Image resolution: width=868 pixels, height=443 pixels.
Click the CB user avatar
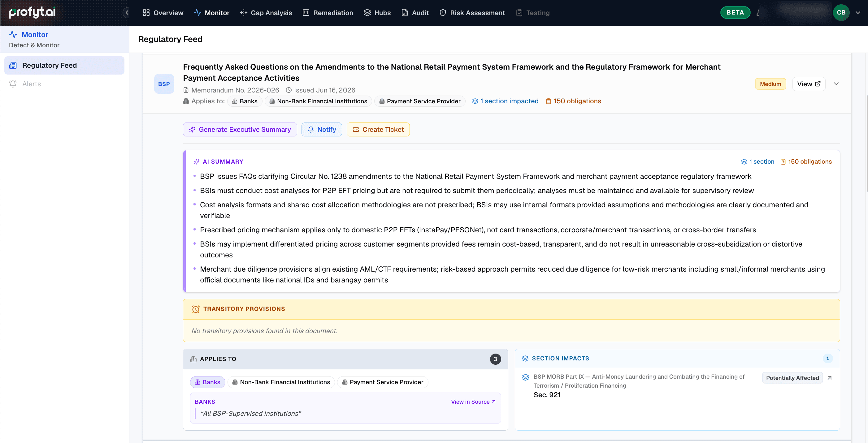click(841, 12)
